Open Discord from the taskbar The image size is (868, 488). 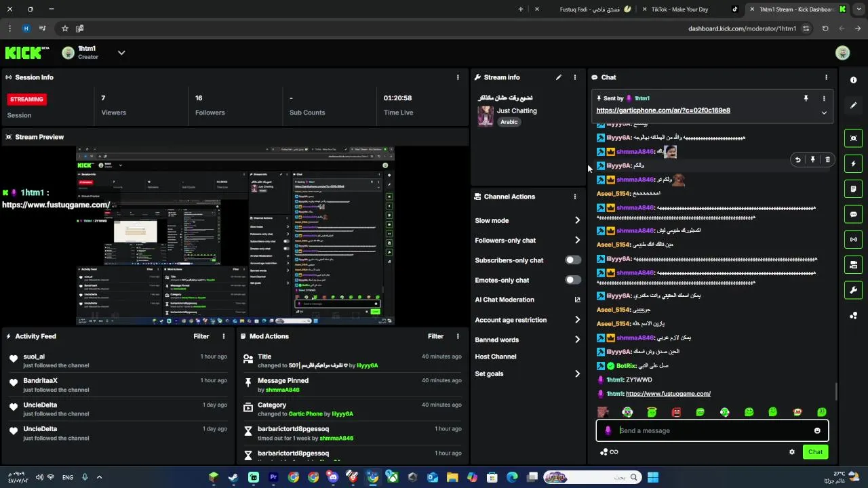pyautogui.click(x=333, y=477)
